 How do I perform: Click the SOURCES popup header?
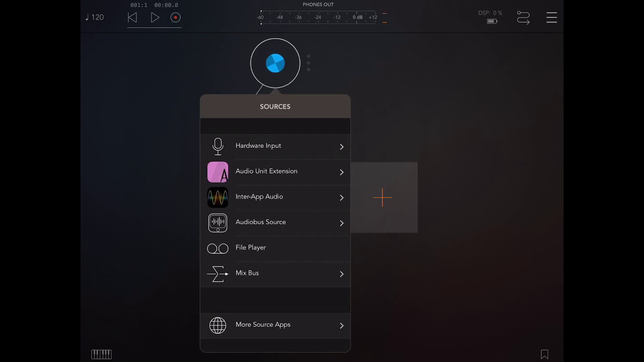[x=275, y=107]
